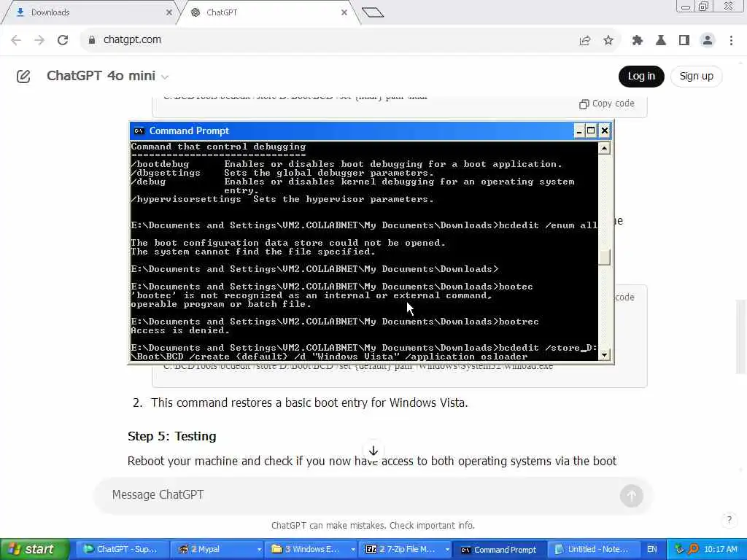Focus the Message ChatGPT input field
This screenshot has height=560, width=747.
362,495
